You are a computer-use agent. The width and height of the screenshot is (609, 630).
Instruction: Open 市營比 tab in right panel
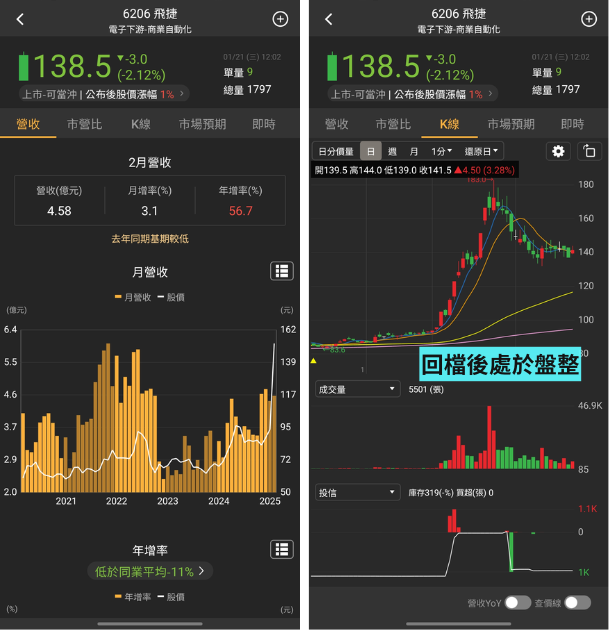pyautogui.click(x=393, y=124)
